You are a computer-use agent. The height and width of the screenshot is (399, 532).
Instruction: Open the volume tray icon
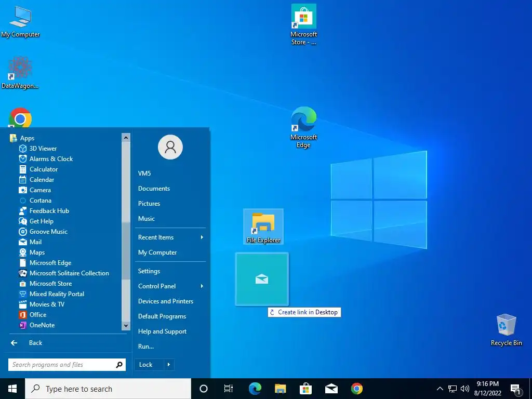[465, 389]
